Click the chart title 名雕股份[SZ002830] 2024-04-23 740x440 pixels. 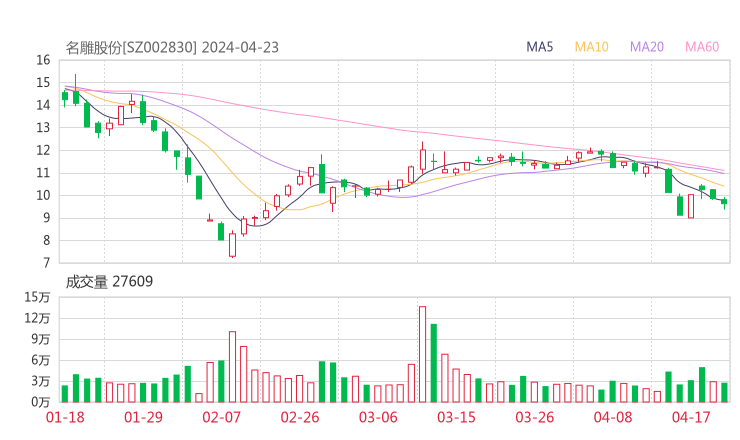tap(172, 47)
